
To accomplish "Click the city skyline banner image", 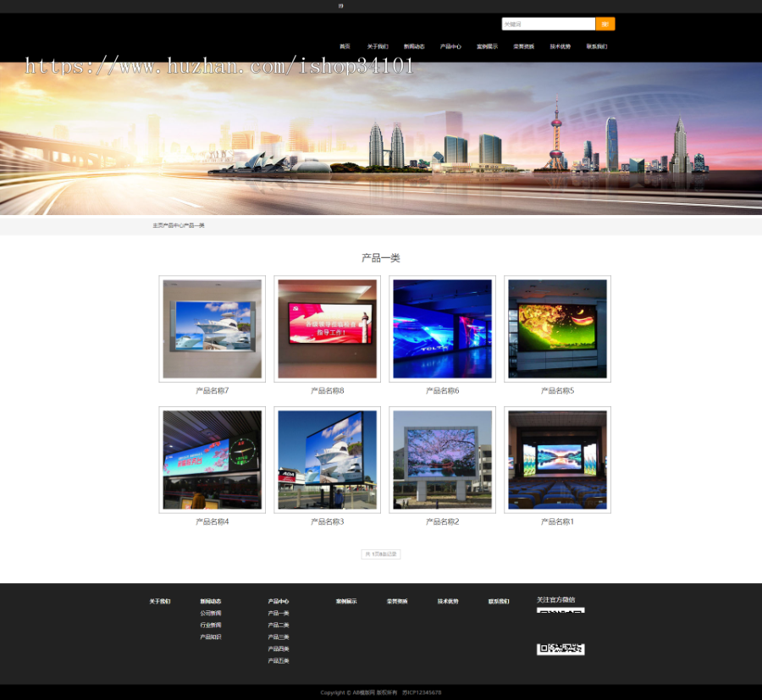I will pyautogui.click(x=381, y=139).
